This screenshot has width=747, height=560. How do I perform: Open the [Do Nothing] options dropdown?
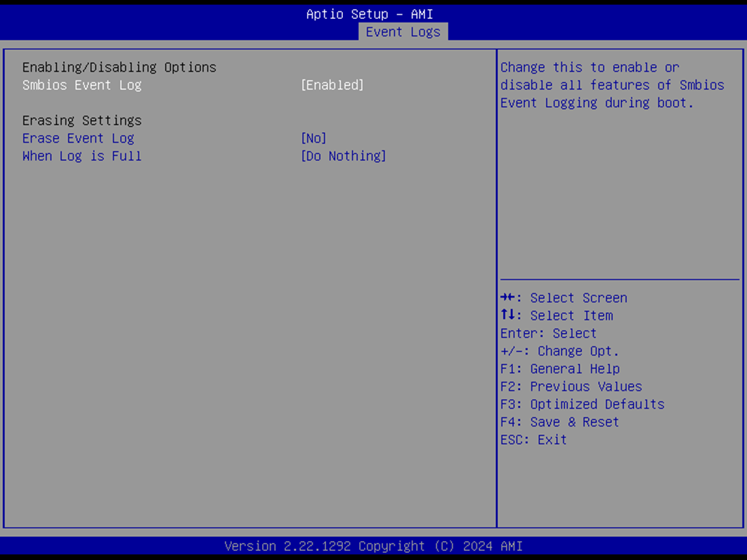(x=343, y=156)
